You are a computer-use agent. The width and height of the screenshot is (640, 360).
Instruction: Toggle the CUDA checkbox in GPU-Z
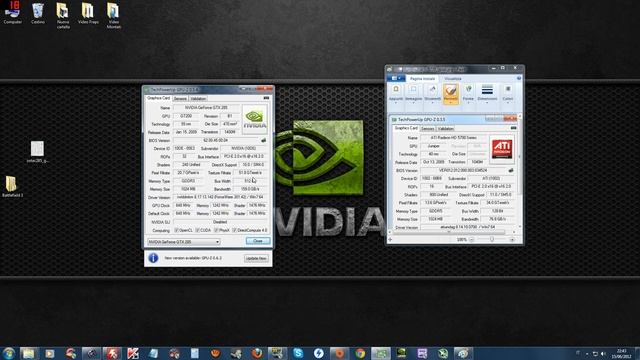click(x=197, y=230)
